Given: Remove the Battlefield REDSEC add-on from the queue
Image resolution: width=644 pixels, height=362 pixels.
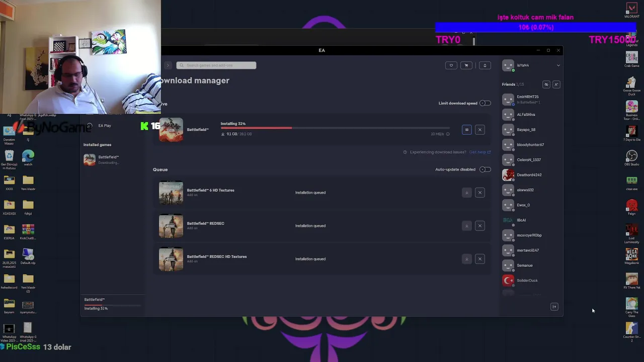Looking at the screenshot, I should point(480,226).
